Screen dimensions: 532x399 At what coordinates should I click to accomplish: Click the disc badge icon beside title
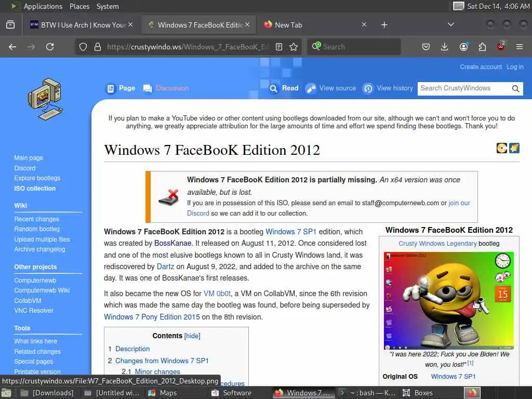coord(502,148)
